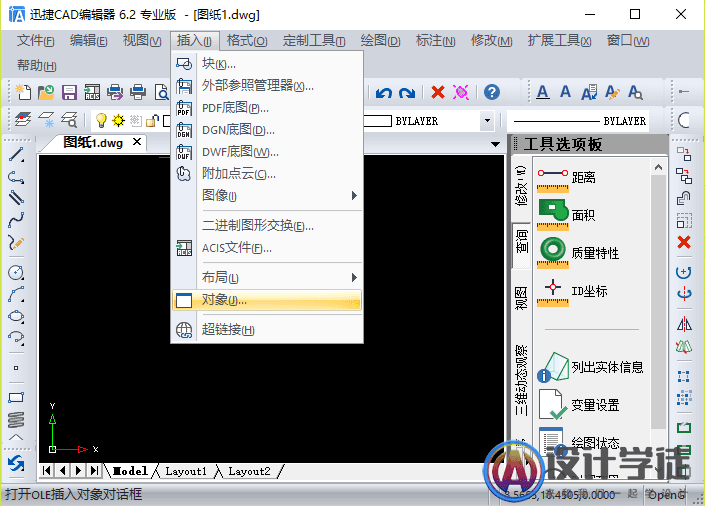Click the Mass properties (质量特性) tool
This screenshot has height=506, width=706.
[578, 253]
